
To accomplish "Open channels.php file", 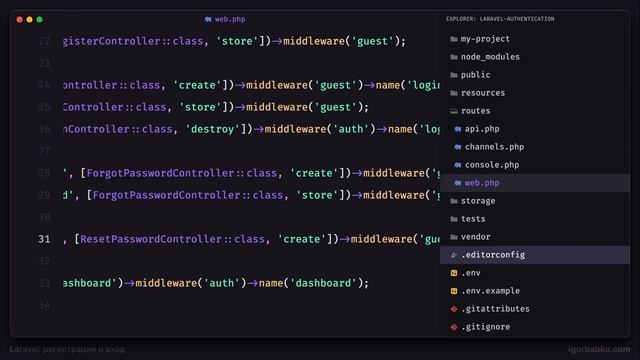I will point(535,147).
